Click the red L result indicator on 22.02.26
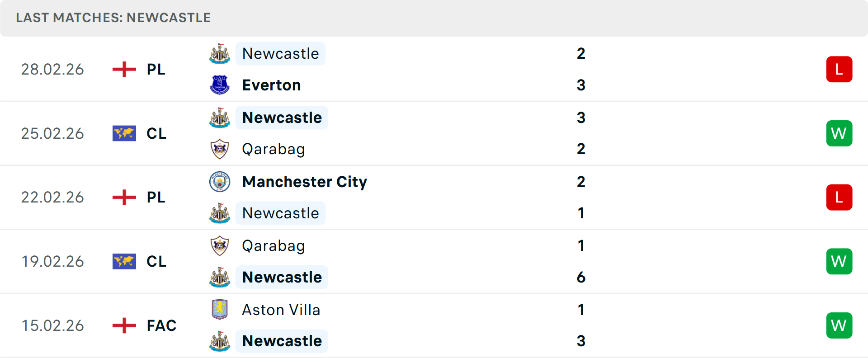868x358 pixels. 839,198
